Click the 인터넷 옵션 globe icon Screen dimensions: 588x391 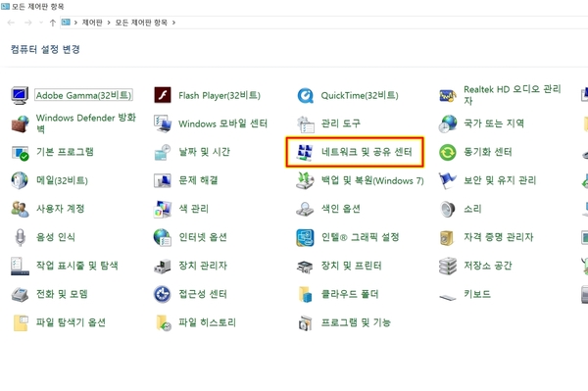coord(163,238)
